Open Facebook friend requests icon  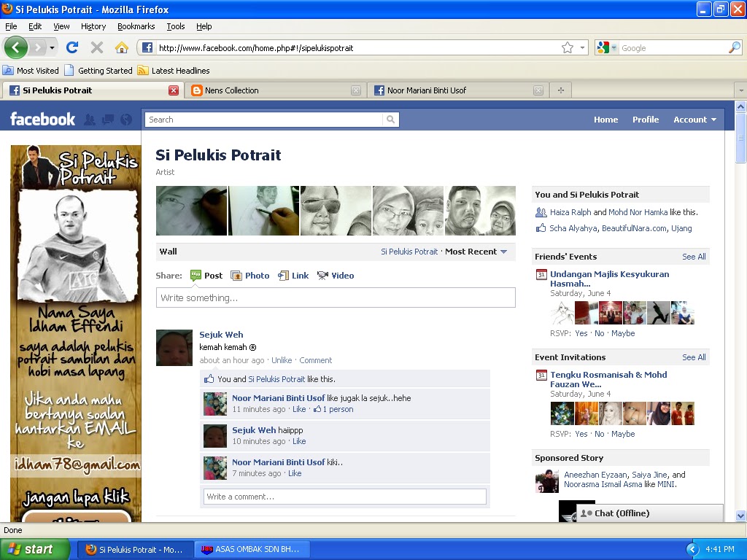[x=89, y=120]
